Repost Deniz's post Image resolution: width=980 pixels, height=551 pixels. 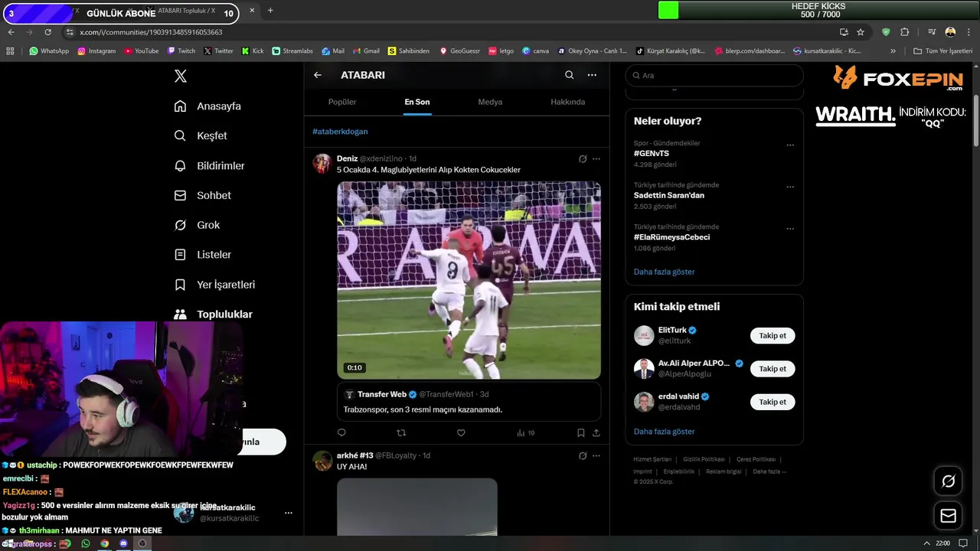401,433
